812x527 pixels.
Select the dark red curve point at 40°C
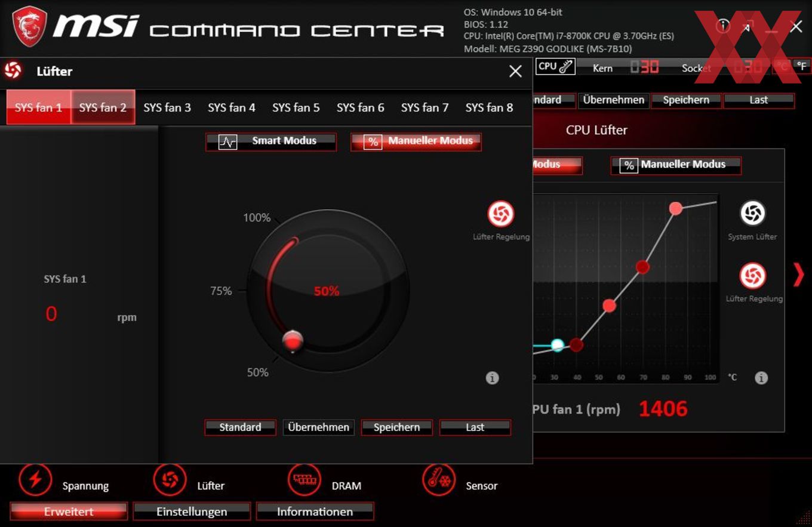tap(576, 344)
